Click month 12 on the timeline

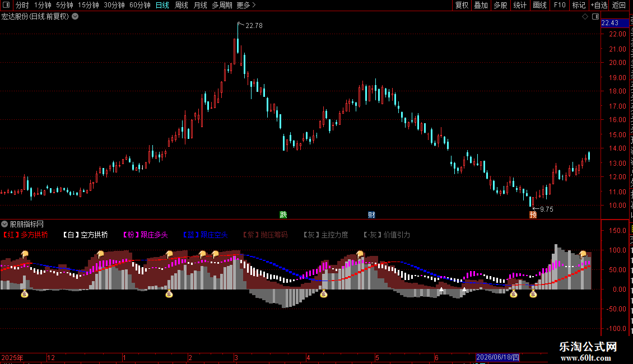point(51,357)
